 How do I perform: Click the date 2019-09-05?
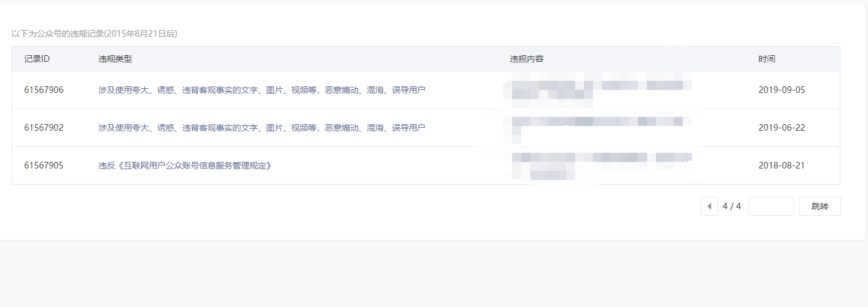(x=782, y=90)
